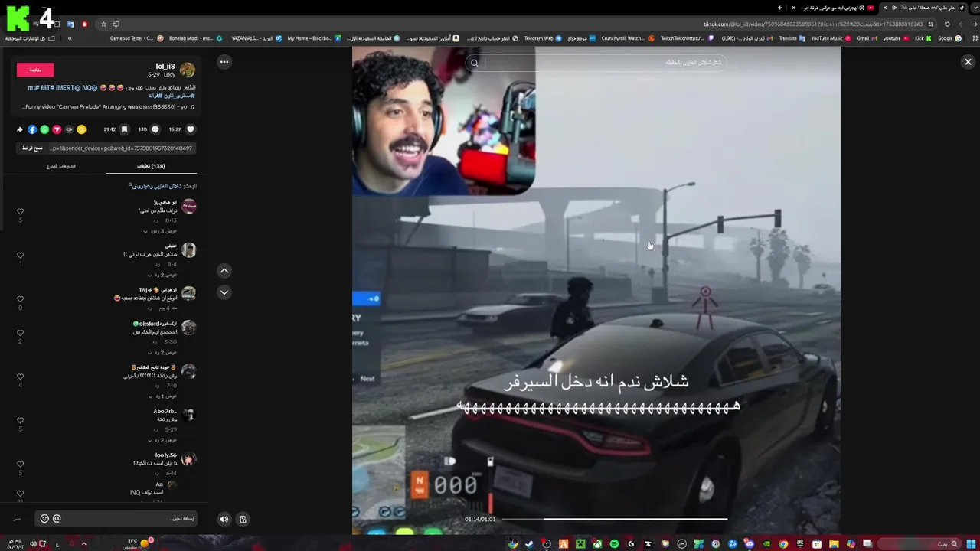The height and width of the screenshot is (551, 980).
Task: Open comments via speech bubble icon
Action: click(x=155, y=129)
